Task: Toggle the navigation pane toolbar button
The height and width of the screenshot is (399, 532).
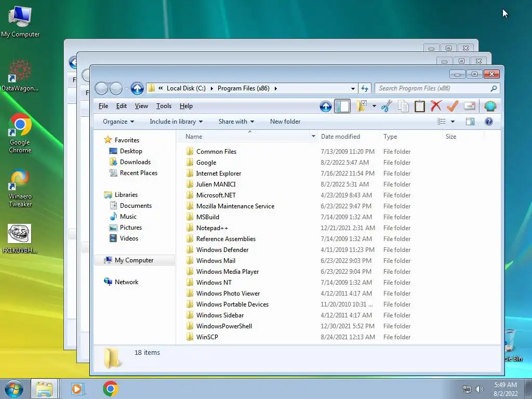Action: 342,106
